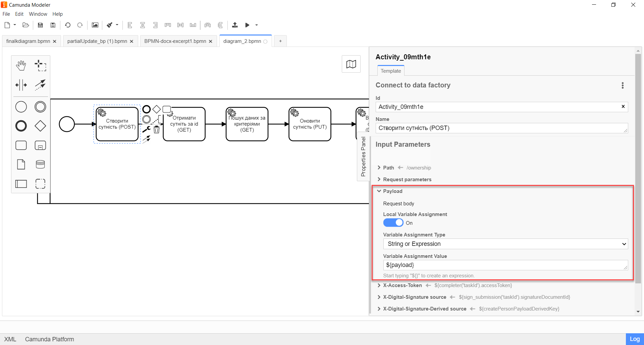Click the Open file folder icon
This screenshot has height=345, width=644.
26,25
